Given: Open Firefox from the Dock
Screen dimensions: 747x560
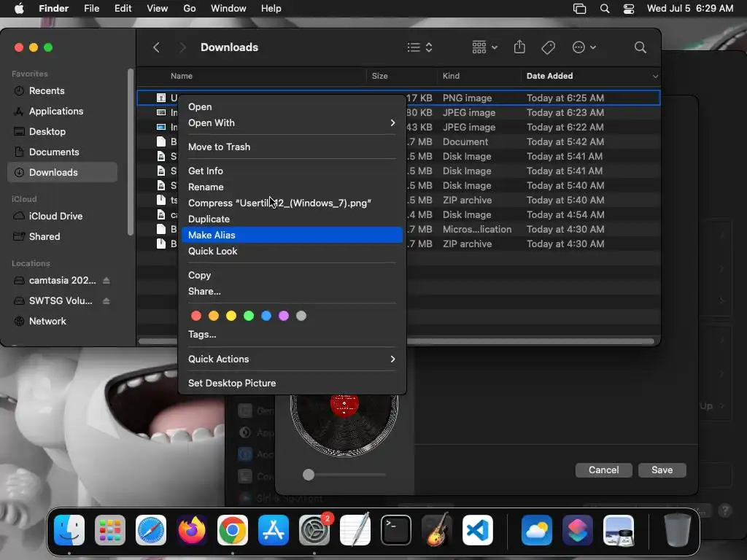Looking at the screenshot, I should click(x=192, y=530).
